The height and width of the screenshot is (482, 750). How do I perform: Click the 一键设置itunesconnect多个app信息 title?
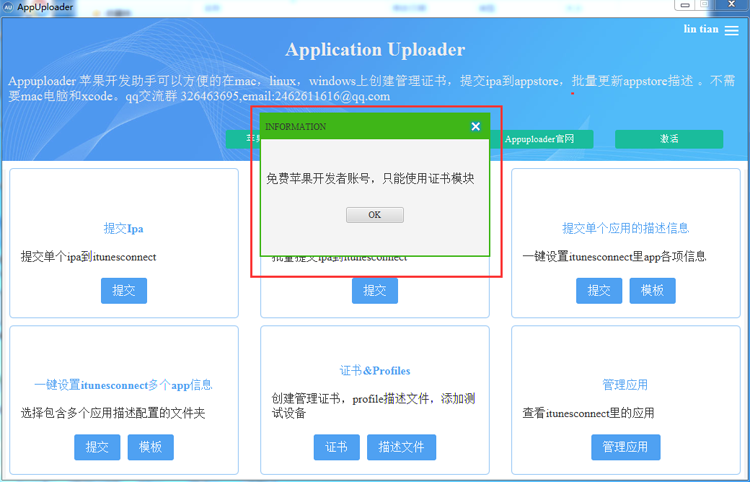(123, 385)
